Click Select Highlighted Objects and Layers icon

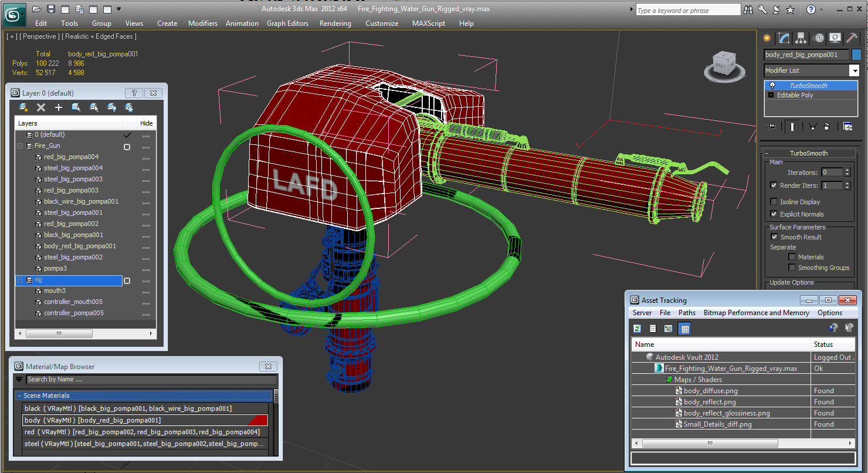click(x=76, y=107)
